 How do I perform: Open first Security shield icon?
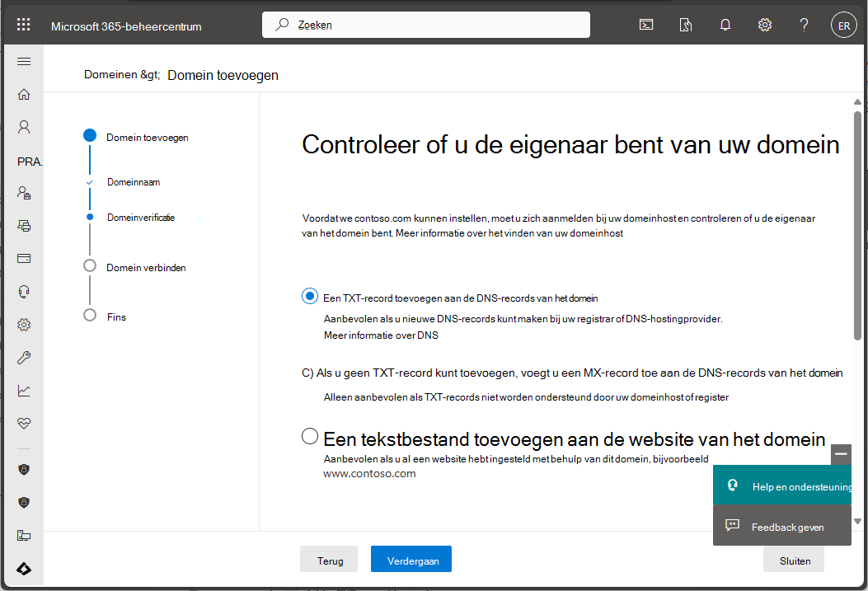[24, 470]
